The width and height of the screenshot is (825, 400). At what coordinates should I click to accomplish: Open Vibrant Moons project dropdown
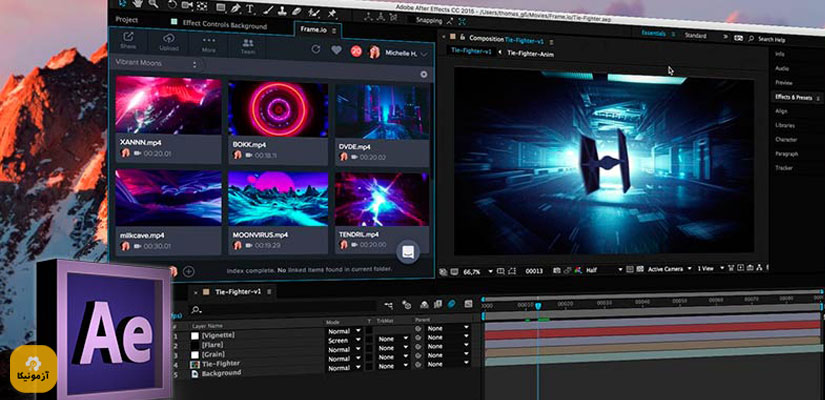coord(156,64)
